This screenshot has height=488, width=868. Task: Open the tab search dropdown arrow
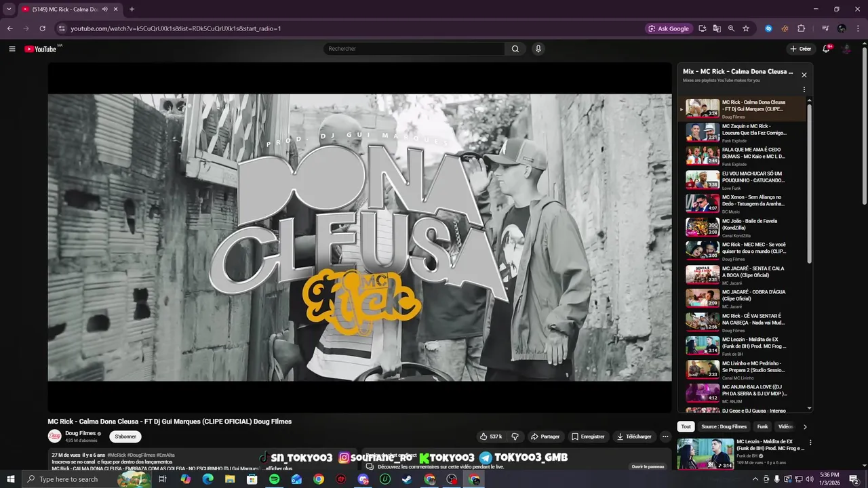[x=9, y=9]
